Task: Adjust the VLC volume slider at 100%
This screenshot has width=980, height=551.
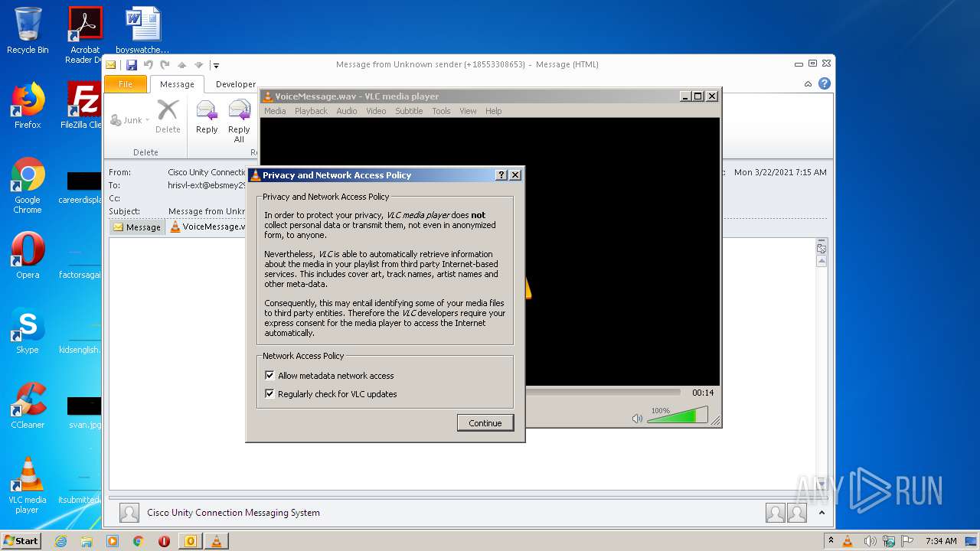Action: tap(676, 416)
